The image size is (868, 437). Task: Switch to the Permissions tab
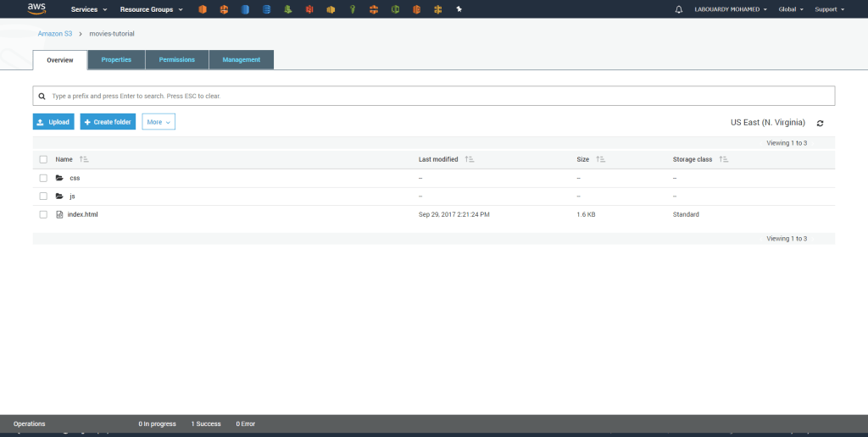176,60
